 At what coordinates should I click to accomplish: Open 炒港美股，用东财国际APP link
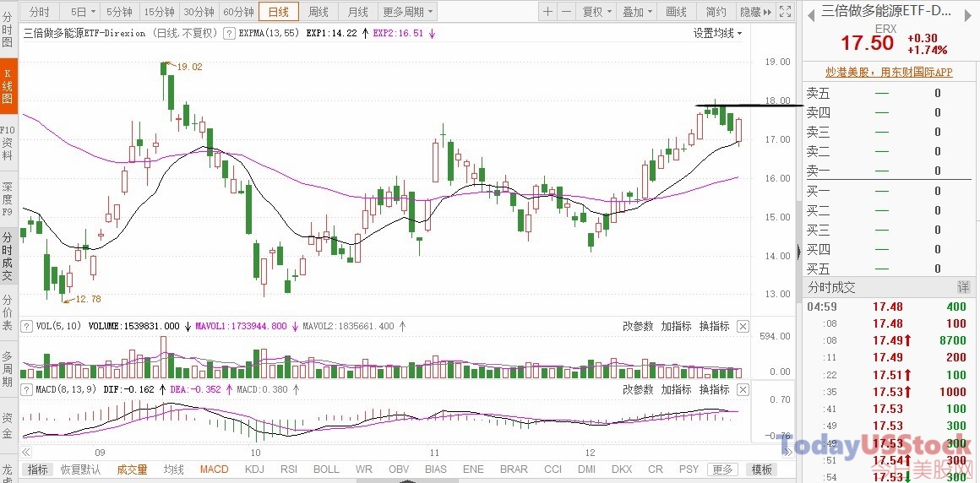tap(890, 73)
